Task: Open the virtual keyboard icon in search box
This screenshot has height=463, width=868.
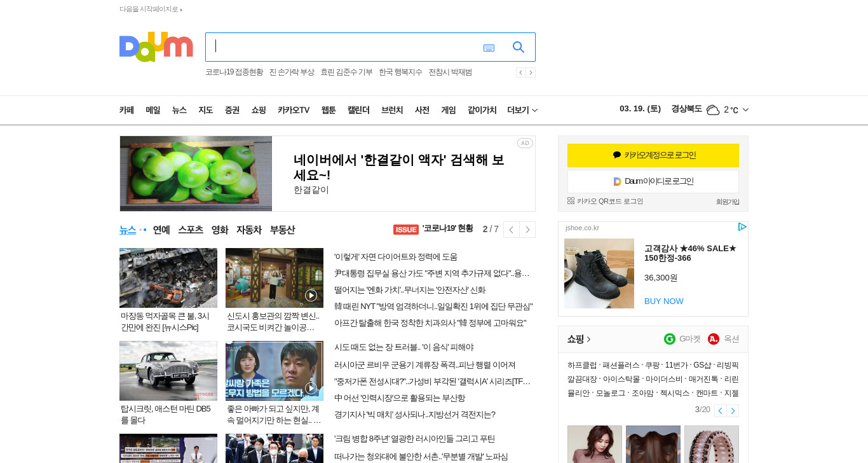Action: pos(489,48)
